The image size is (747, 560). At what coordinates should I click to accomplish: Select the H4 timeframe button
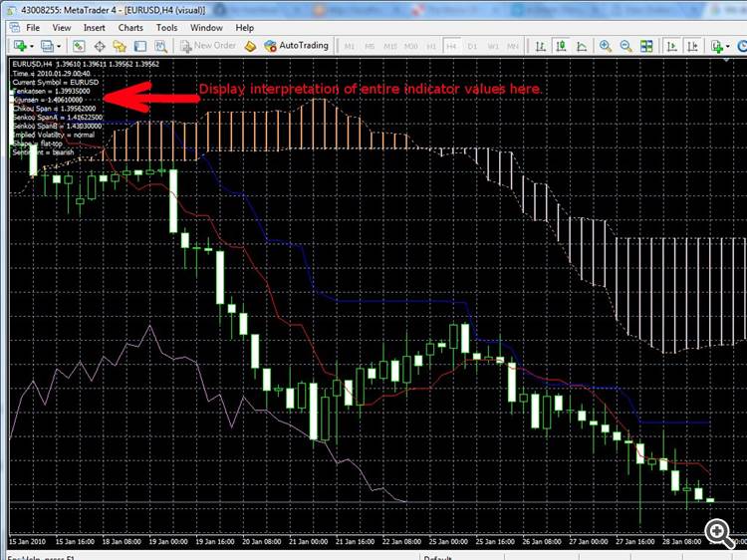[451, 46]
